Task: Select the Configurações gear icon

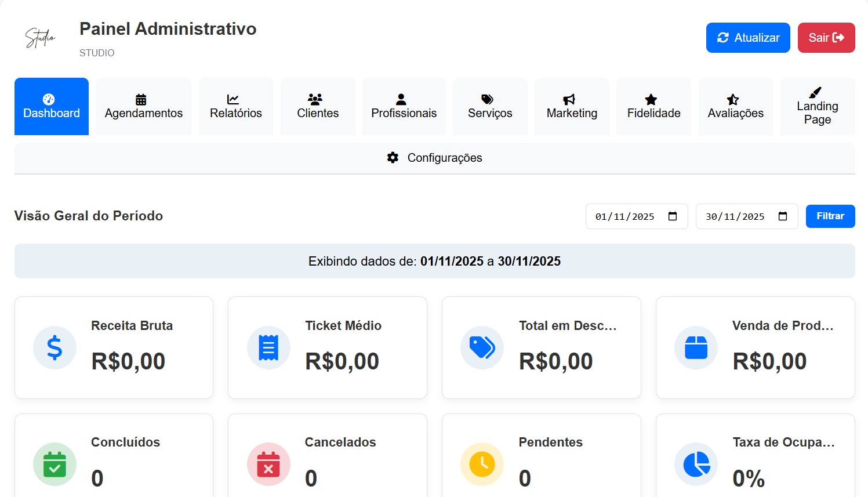Action: (393, 157)
